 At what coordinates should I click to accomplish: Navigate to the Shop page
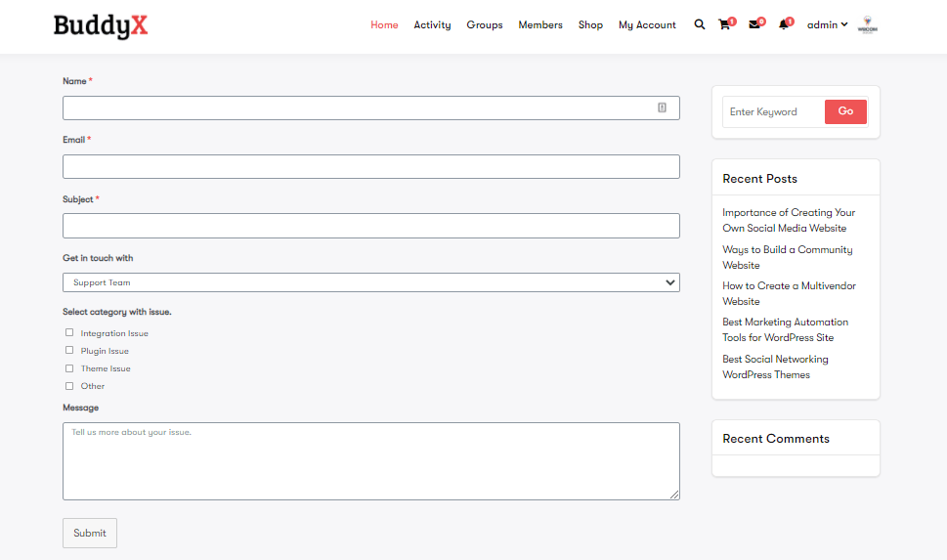coord(590,25)
